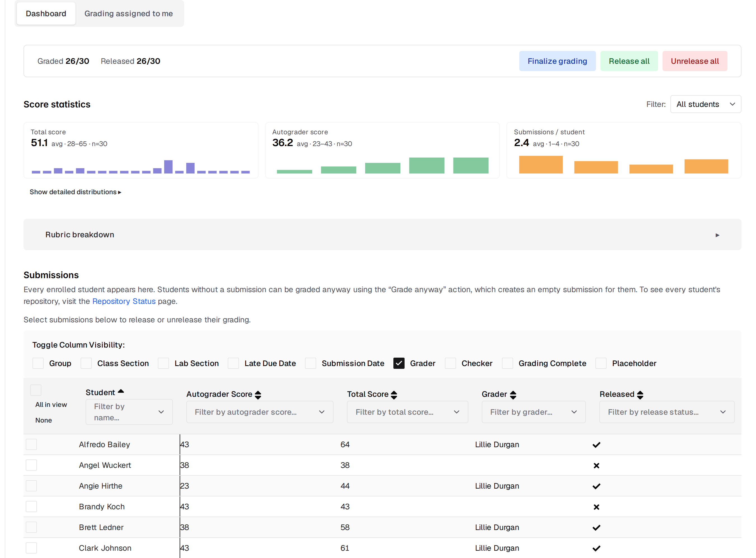Click Release all button
The width and height of the screenshot is (756, 558).
(x=629, y=61)
